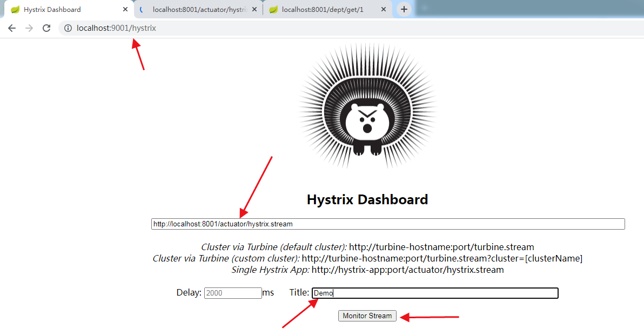Click the default cluster URL text turbine.stream
This screenshot has width=644, height=335.
coord(441,247)
